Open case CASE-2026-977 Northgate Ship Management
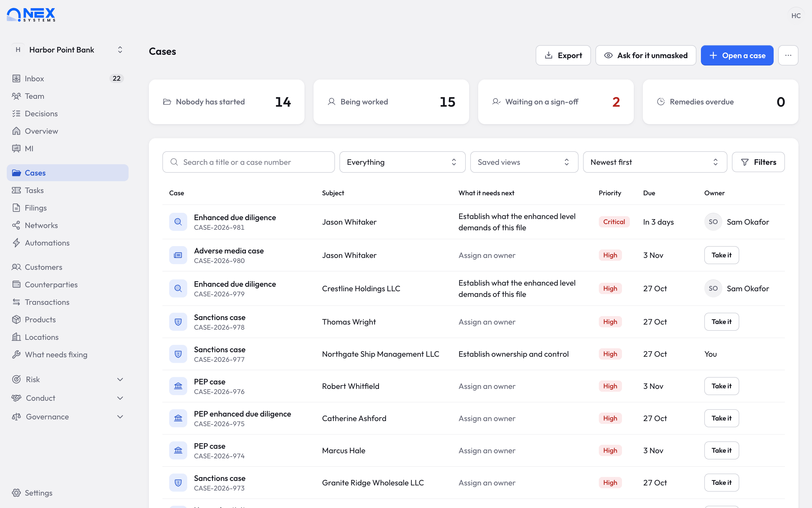812x508 pixels. tap(473, 354)
